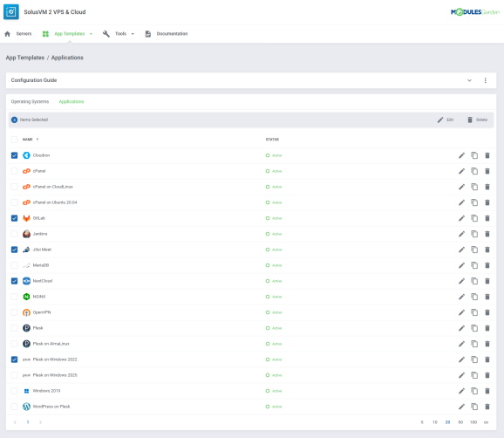Toggle the select-all header checkbox
This screenshot has width=504, height=438.
coord(15,140)
